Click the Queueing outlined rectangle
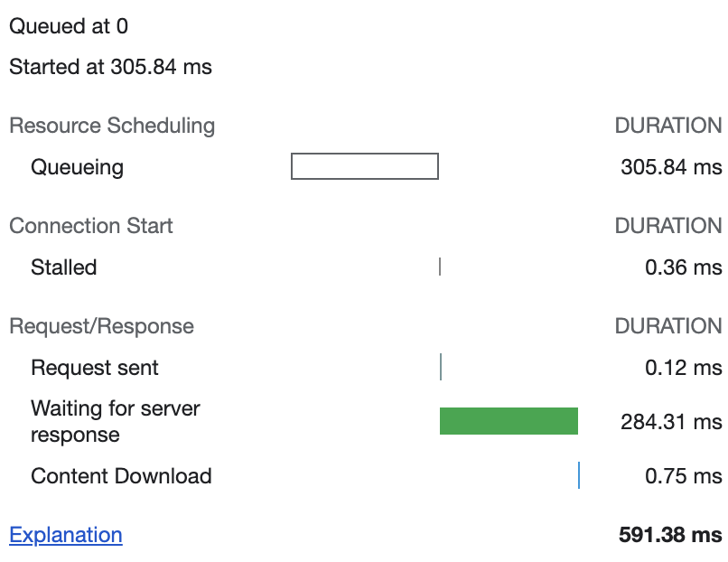This screenshot has width=728, height=562. (364, 166)
